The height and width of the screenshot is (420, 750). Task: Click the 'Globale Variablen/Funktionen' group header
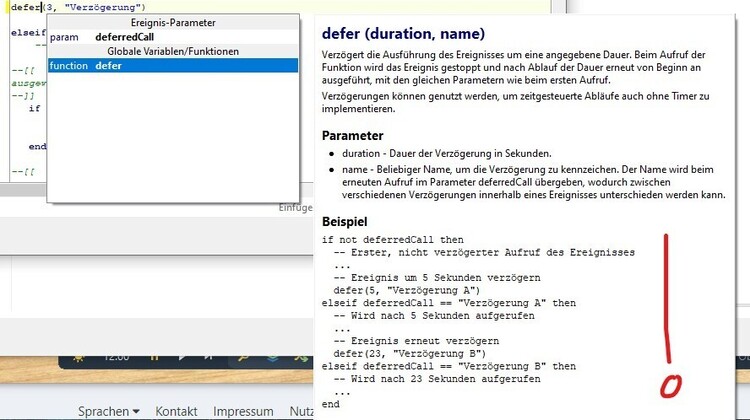tap(173, 51)
